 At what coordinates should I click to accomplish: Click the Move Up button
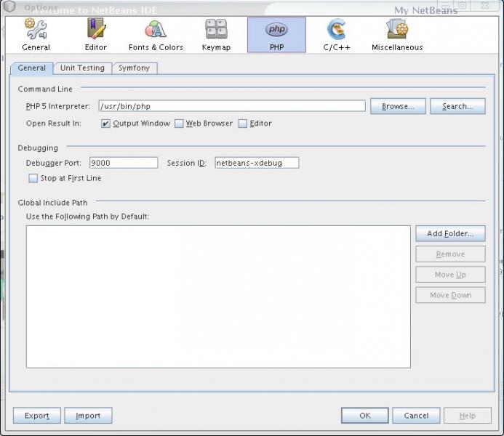pos(450,275)
